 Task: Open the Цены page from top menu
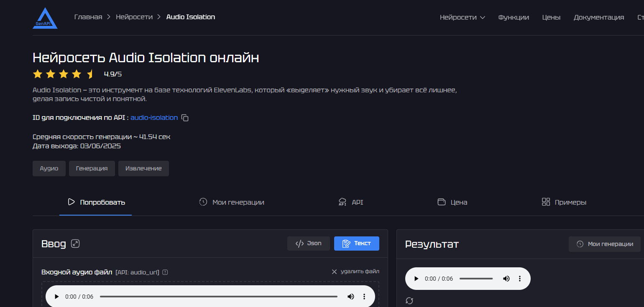pos(551,18)
